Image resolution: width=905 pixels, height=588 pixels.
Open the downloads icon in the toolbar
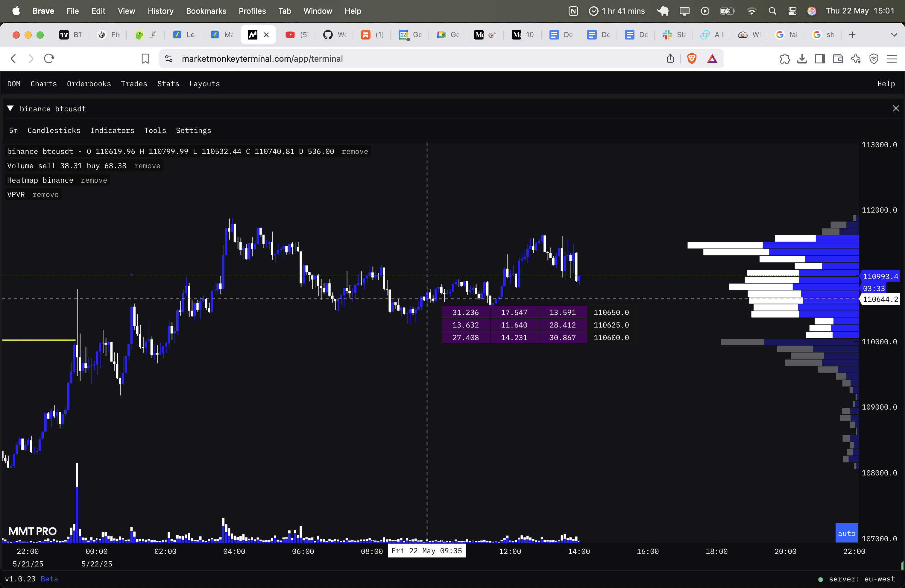[x=802, y=59]
